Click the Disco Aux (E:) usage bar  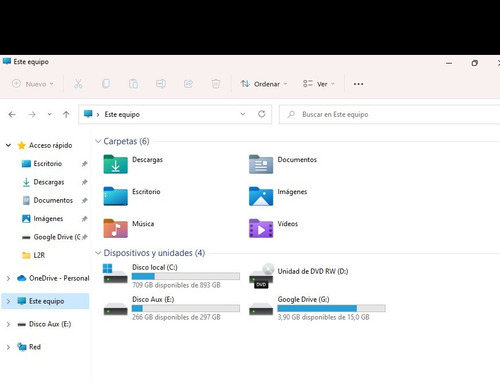(186, 308)
